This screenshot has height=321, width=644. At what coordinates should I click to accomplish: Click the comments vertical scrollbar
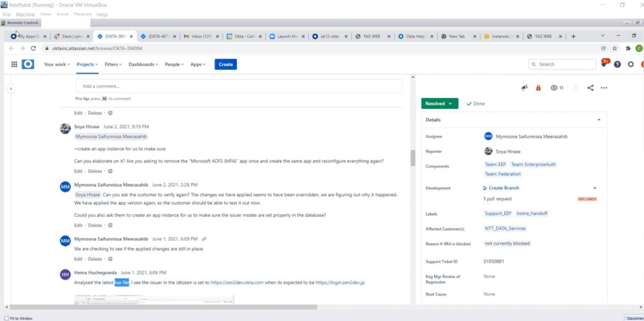click(x=413, y=158)
